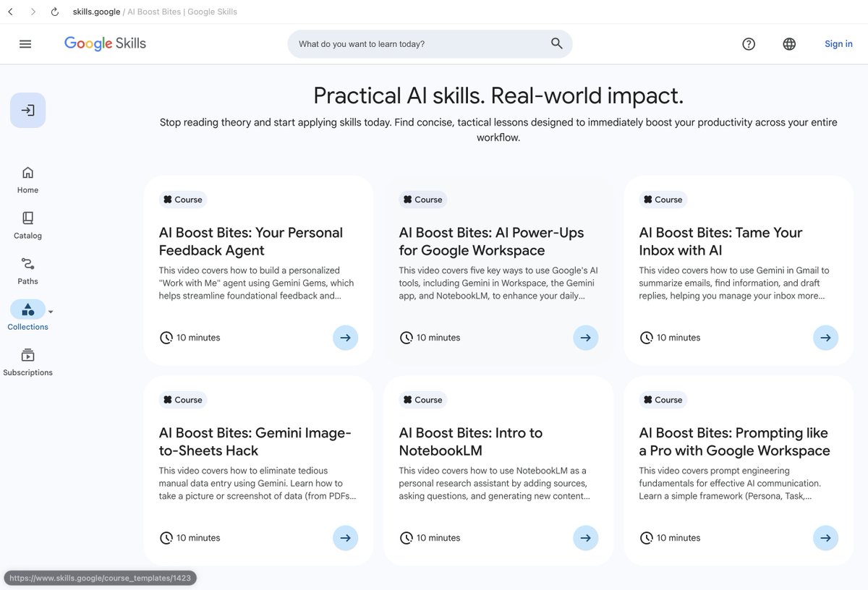The width and height of the screenshot is (868, 590).
Task: Go to Home in sidebar
Action: 27,179
